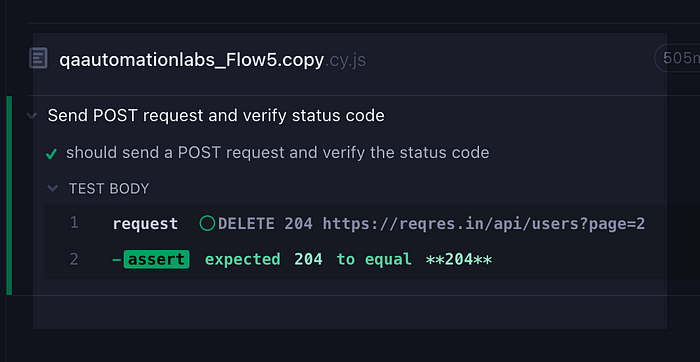Click the TEST BODY label
Screen dimensions: 700x362
(109, 189)
